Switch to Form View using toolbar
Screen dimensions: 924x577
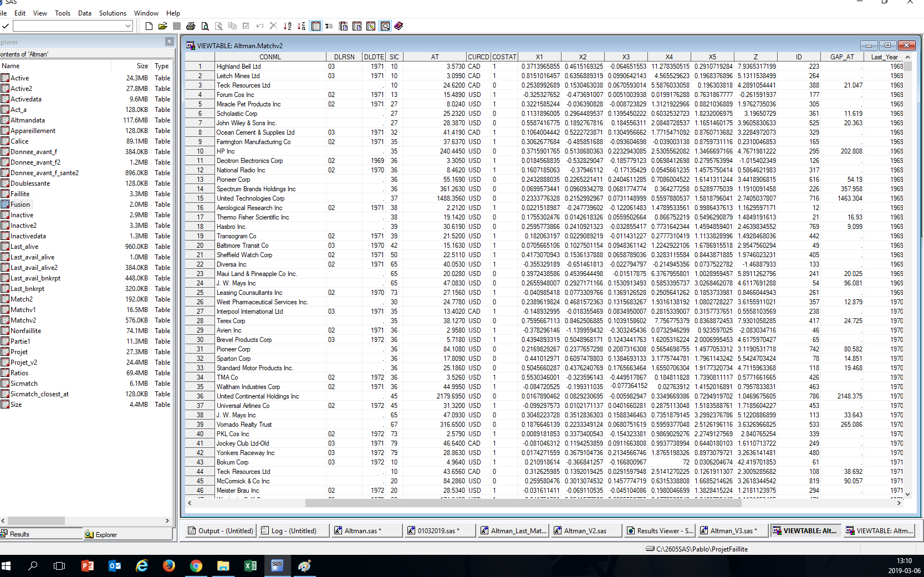pos(329,26)
